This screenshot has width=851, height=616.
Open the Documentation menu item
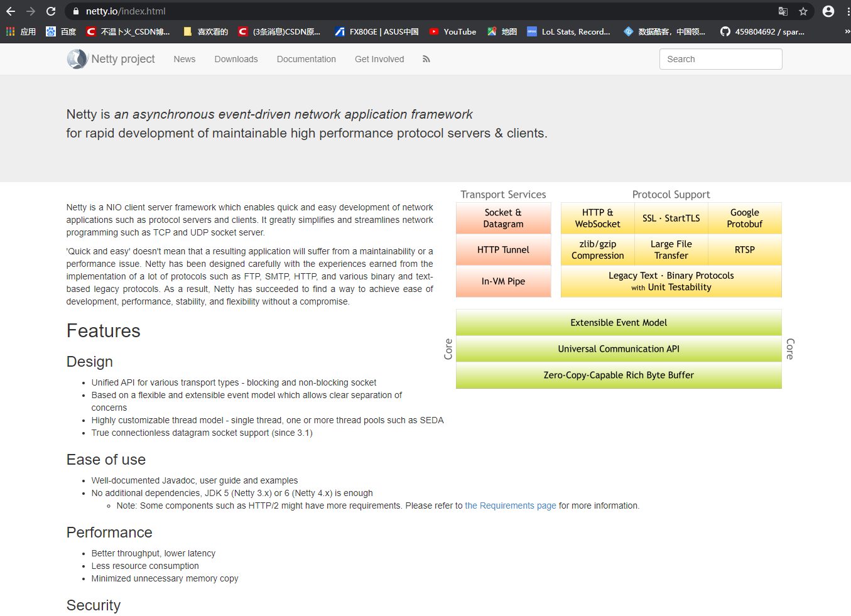306,59
